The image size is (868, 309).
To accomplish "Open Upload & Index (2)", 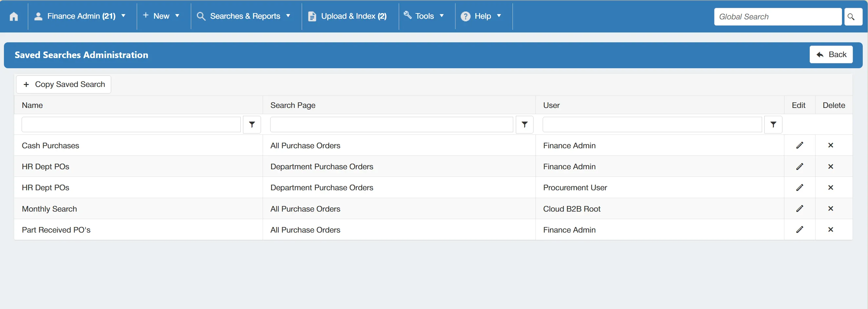I will (347, 16).
